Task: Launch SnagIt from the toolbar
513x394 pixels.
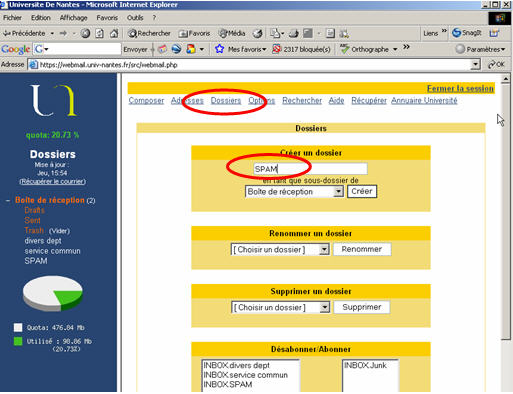Action: [x=467, y=33]
